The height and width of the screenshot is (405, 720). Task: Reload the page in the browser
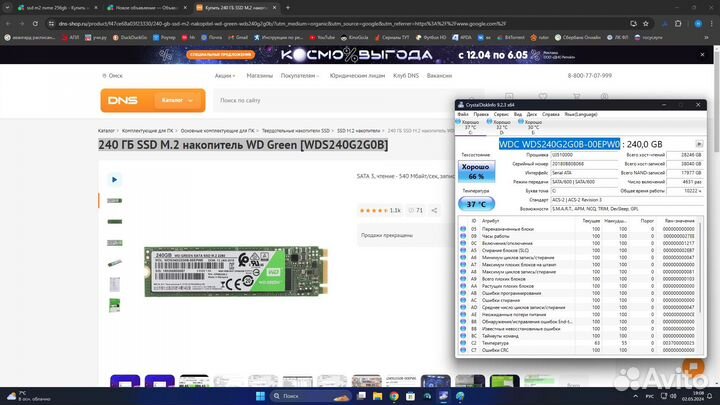(x=35, y=23)
